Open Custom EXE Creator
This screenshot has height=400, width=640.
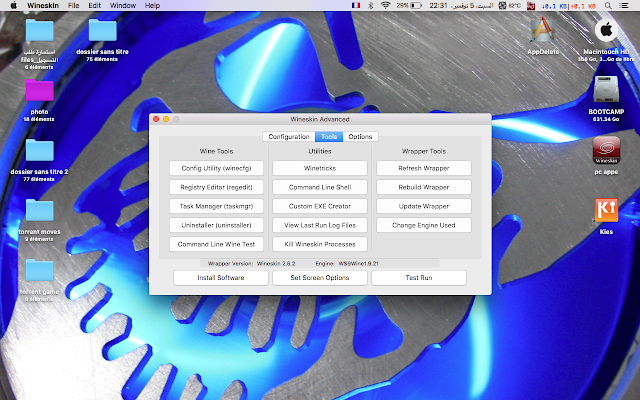point(320,206)
